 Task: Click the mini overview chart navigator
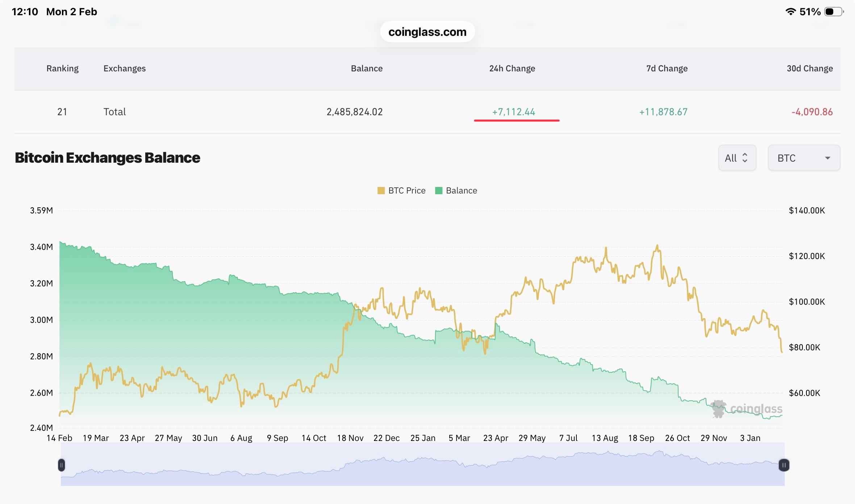[x=422, y=465]
